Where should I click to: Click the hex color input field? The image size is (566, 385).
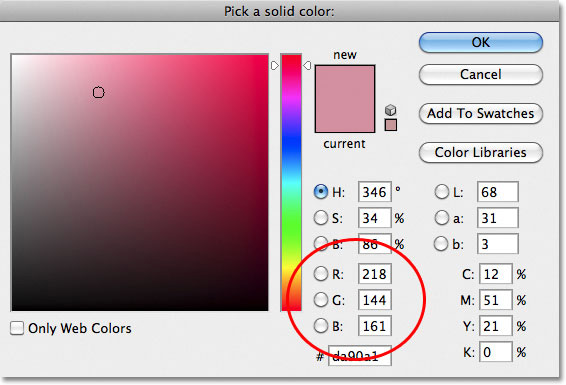(x=360, y=356)
